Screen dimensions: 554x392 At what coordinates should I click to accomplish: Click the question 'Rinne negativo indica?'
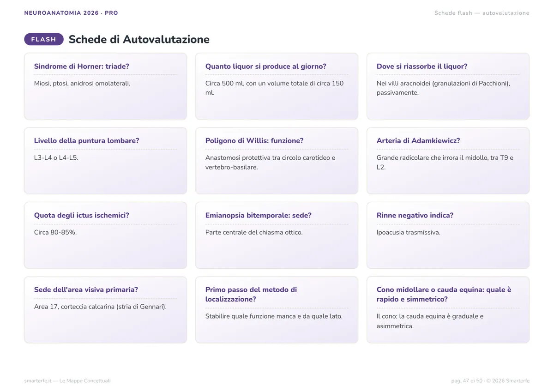pos(415,216)
